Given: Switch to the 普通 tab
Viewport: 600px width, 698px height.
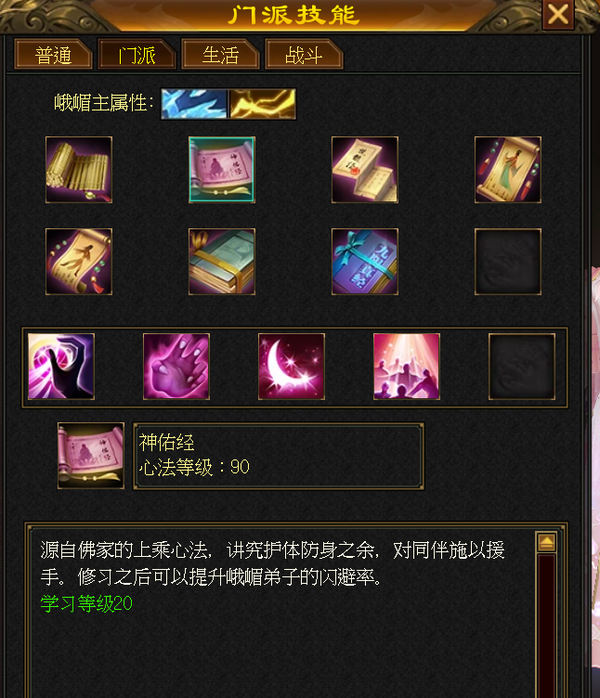Looking at the screenshot, I should 53,55.
